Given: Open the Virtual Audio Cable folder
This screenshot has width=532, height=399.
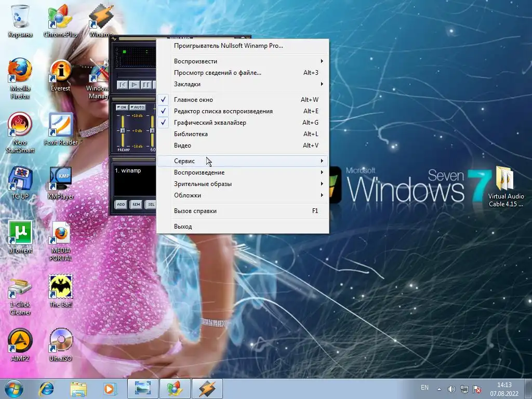Looking at the screenshot, I should [x=506, y=186].
